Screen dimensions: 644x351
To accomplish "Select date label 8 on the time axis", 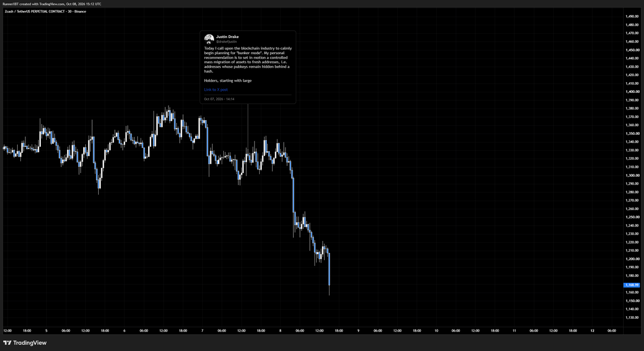I will coord(280,331).
